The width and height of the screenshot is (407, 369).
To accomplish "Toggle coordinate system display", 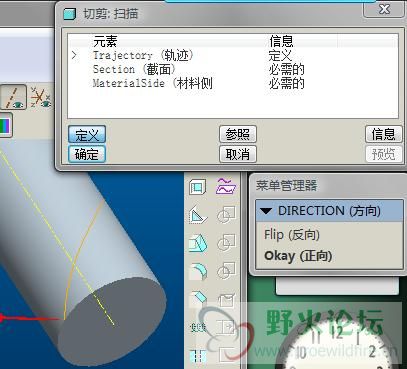I will click(x=40, y=97).
